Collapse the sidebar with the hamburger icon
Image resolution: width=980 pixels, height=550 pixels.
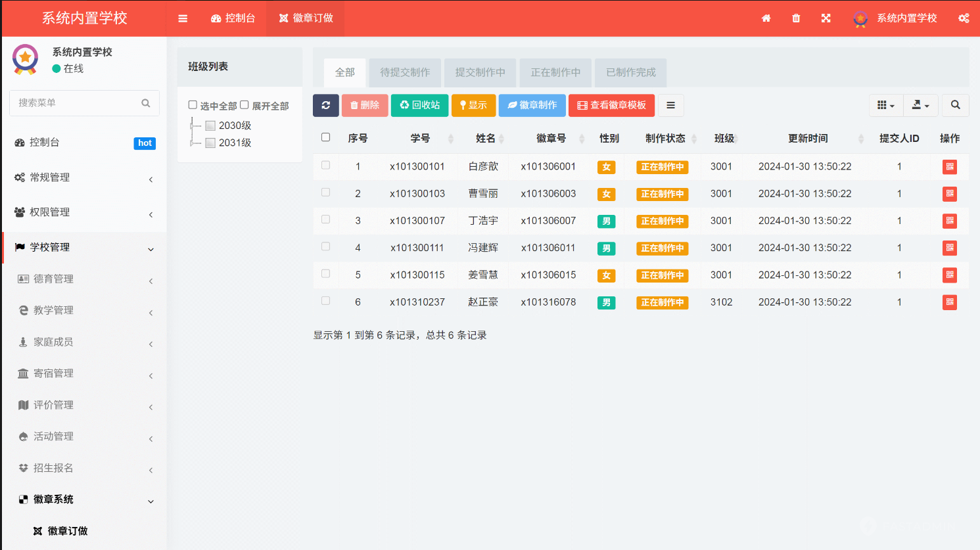(183, 18)
